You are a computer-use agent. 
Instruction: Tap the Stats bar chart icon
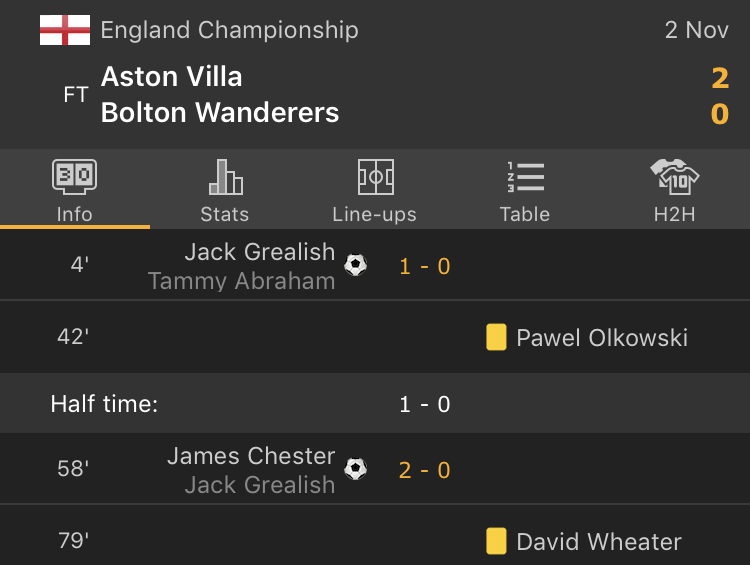click(x=225, y=177)
